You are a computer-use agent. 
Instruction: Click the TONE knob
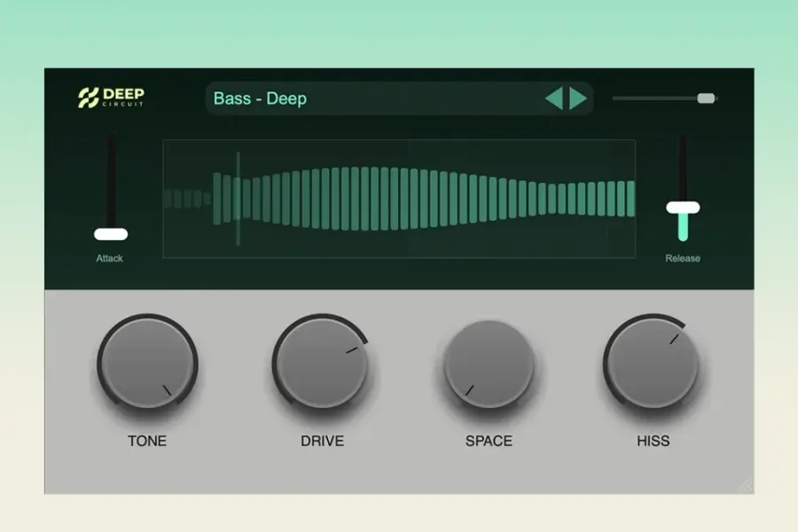click(147, 364)
